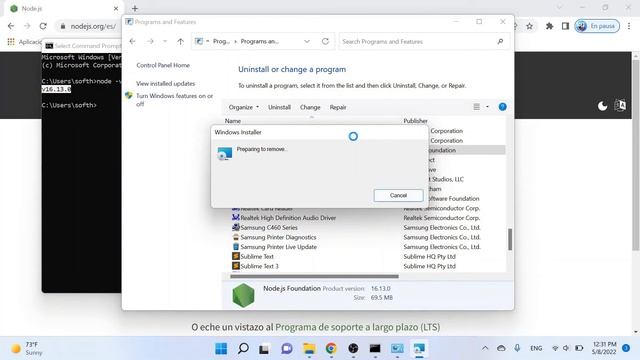Open the Organize dropdown menu
640x360 pixels.
pos(244,107)
